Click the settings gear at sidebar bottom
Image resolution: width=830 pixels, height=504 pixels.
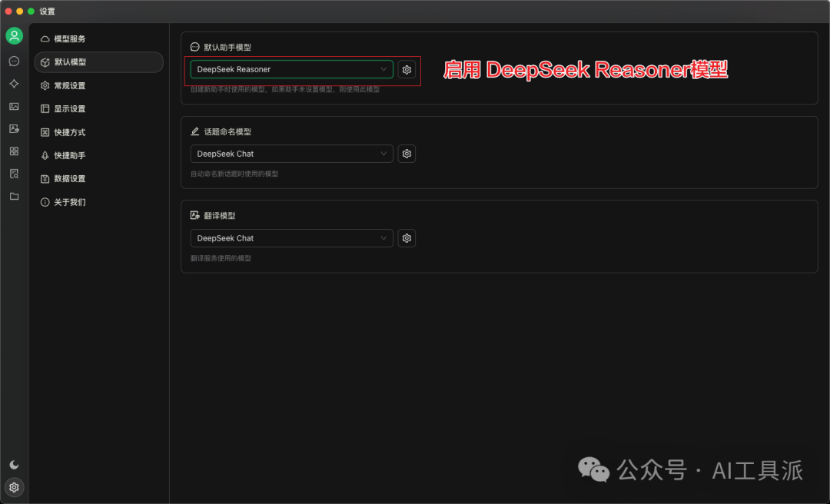(15, 487)
